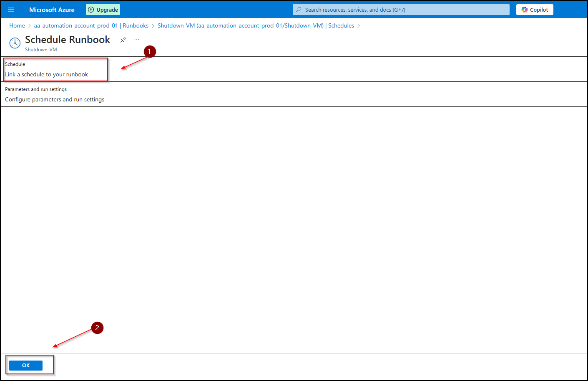This screenshot has height=381, width=588.
Task: Pin the Schedule Runbook blade
Action: pyautogui.click(x=123, y=40)
